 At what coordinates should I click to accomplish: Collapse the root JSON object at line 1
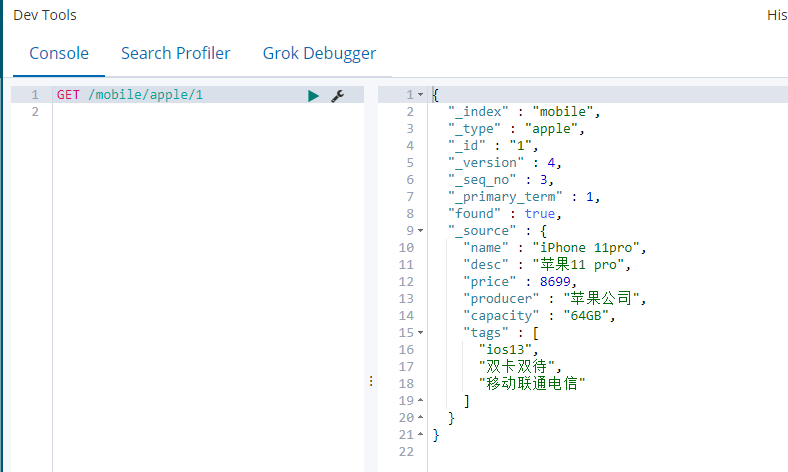[421, 95]
